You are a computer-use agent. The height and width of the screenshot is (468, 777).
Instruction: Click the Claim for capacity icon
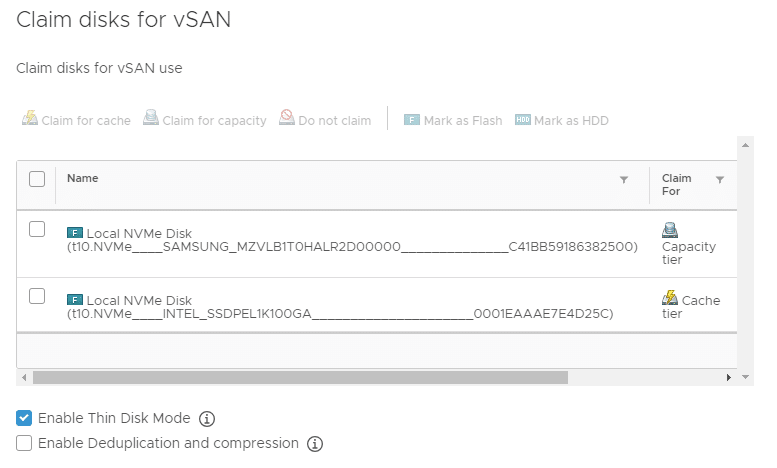click(151, 117)
